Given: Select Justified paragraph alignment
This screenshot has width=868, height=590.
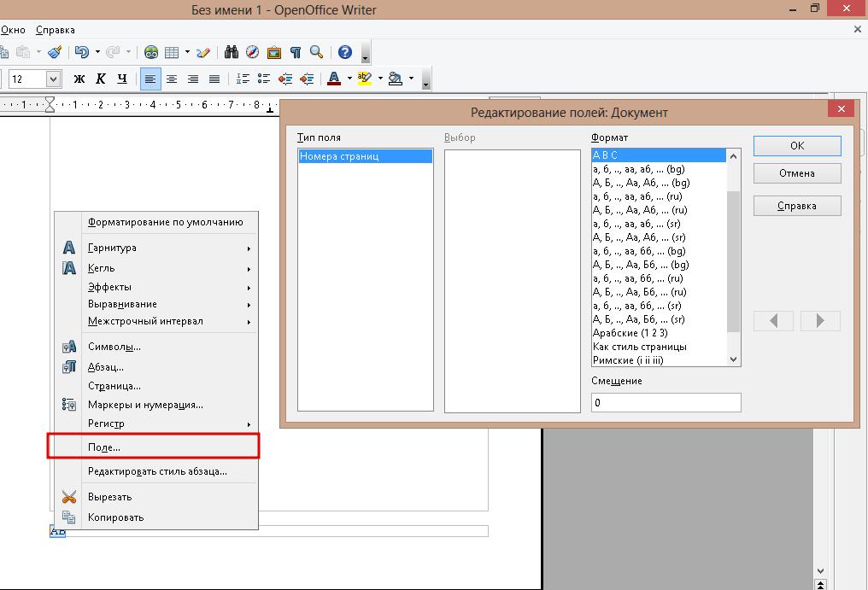Looking at the screenshot, I should (214, 79).
